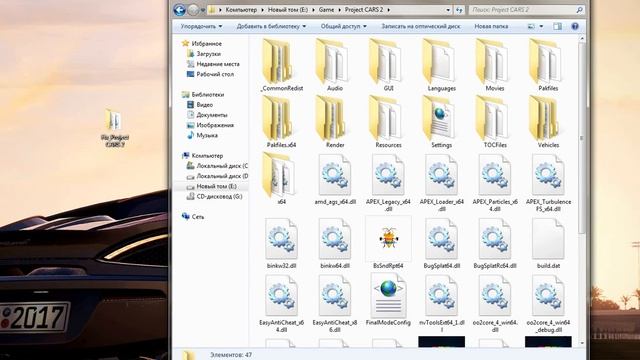
Task: Select Видео library in navigation pane
Action: click(200, 105)
